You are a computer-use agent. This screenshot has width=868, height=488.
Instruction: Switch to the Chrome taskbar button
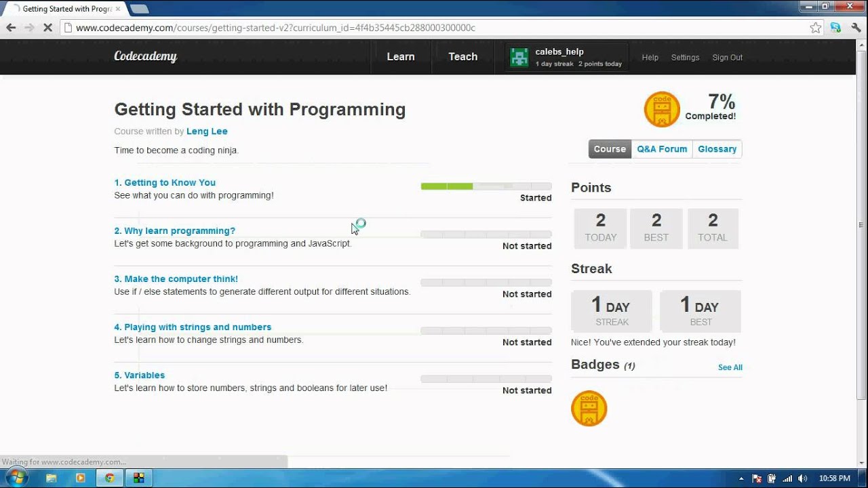109,478
